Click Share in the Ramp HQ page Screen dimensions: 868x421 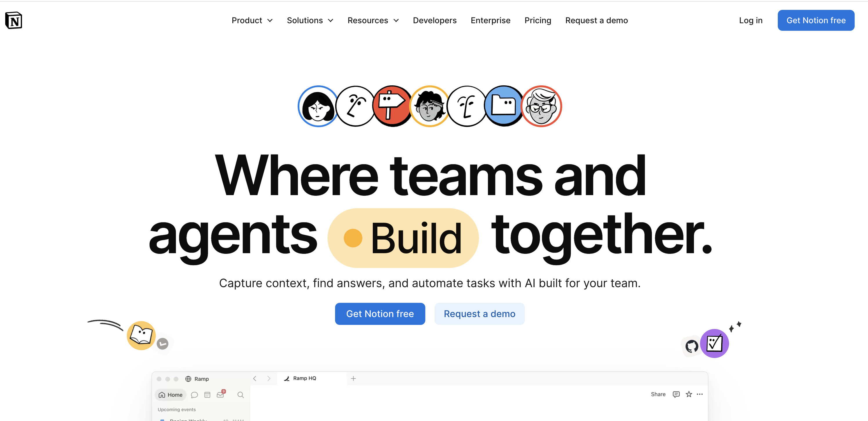658,394
